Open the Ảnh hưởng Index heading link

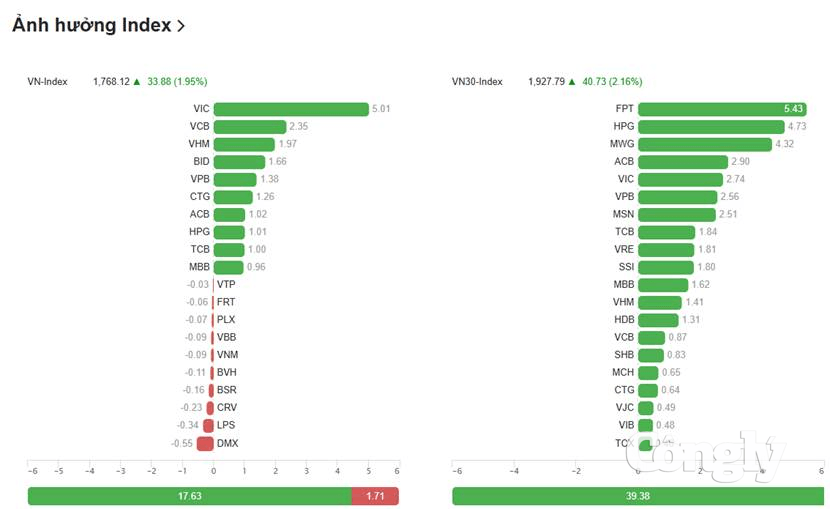coord(92,25)
